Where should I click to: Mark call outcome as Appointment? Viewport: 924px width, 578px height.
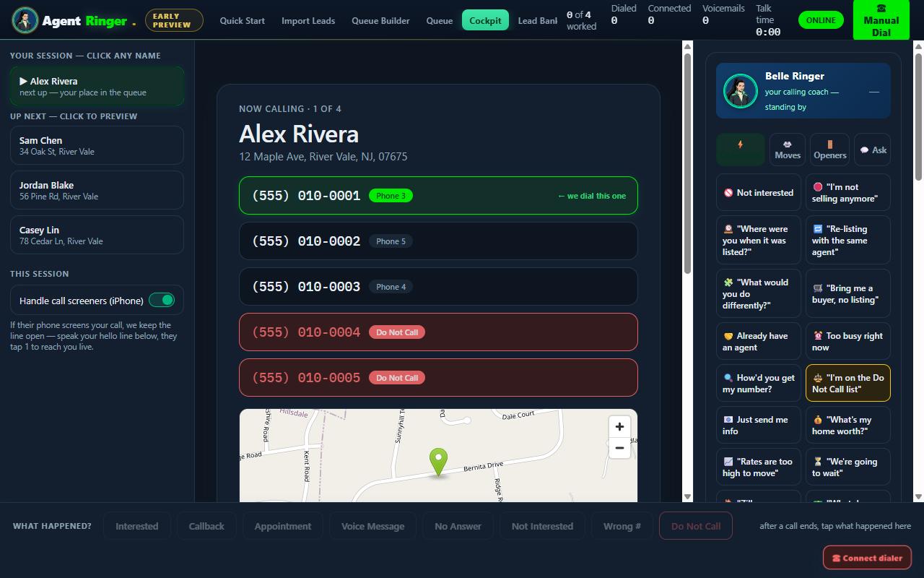point(283,526)
